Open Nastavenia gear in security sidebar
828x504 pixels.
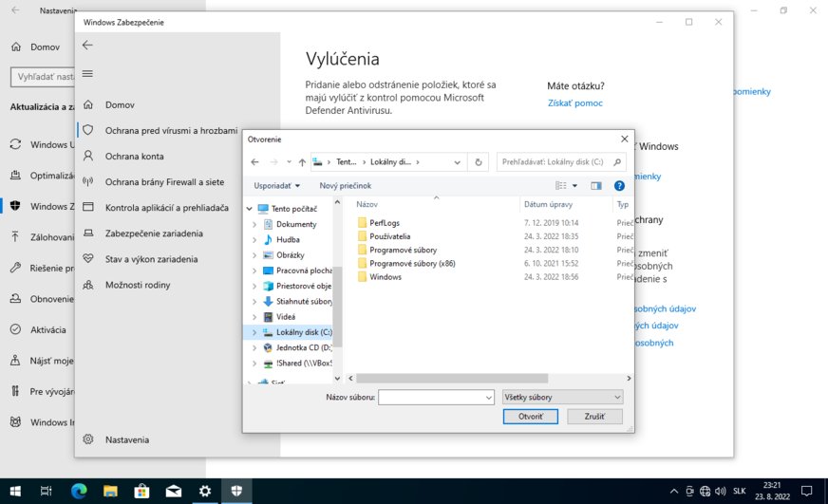[x=87, y=439]
